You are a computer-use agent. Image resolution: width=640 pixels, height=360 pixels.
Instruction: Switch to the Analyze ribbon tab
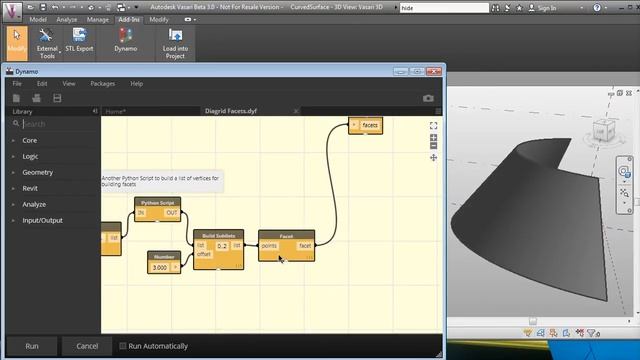[x=67, y=19]
